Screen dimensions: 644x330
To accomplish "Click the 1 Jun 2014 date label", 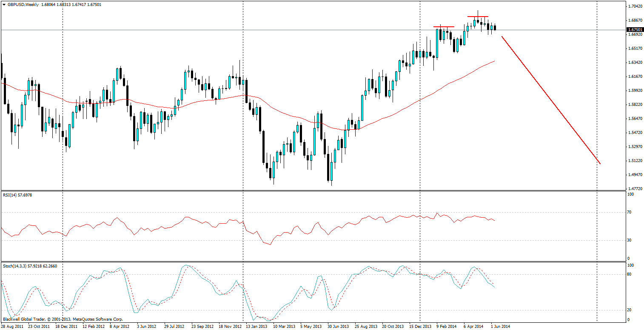I will [x=501, y=327].
